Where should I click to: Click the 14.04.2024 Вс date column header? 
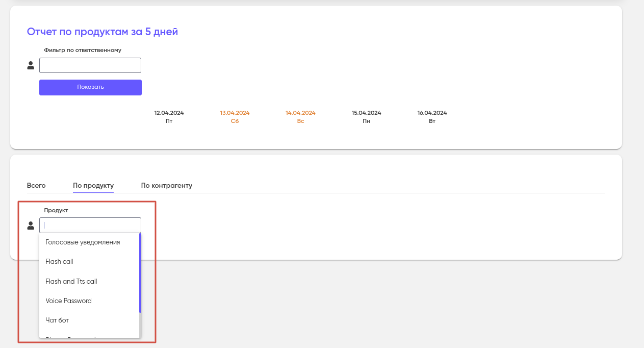tap(300, 117)
